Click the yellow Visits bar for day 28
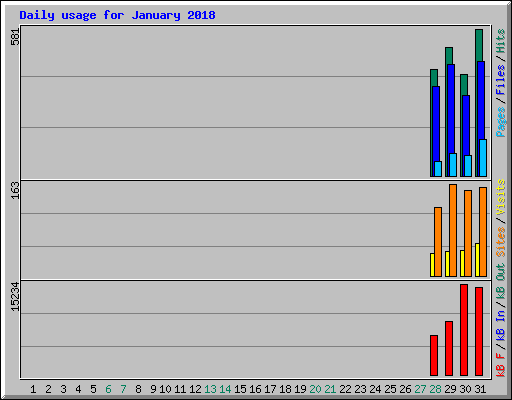Viewport: 512px width, 400px height. pos(432,265)
